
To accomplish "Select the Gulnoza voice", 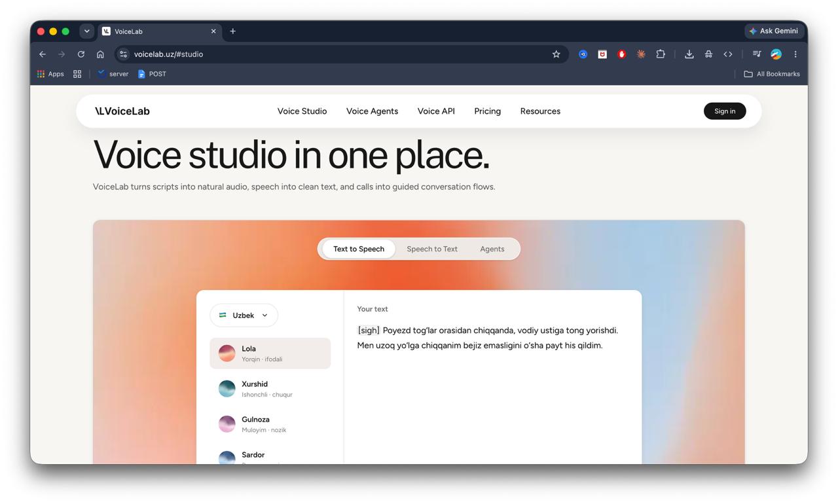I will click(270, 424).
